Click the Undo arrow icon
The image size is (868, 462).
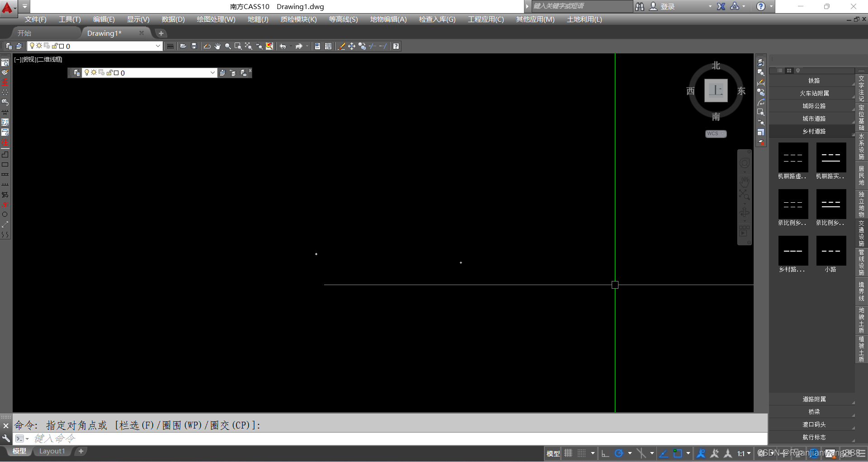(283, 46)
